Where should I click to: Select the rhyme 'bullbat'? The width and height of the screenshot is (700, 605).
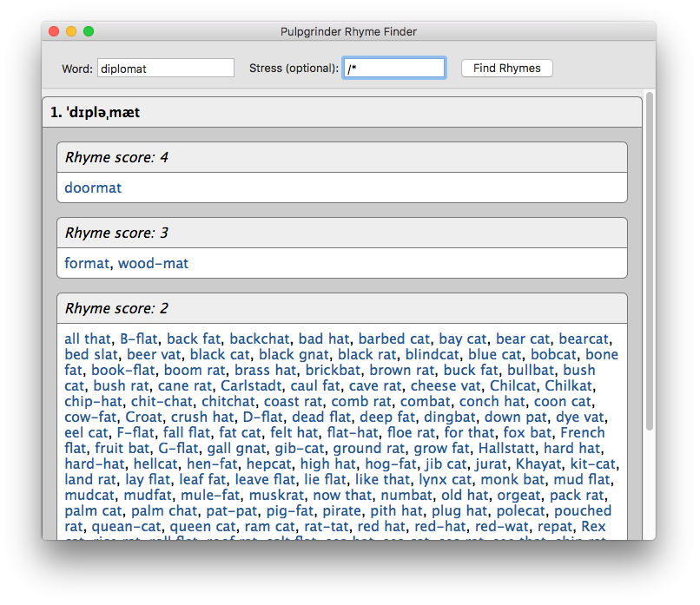(531, 371)
